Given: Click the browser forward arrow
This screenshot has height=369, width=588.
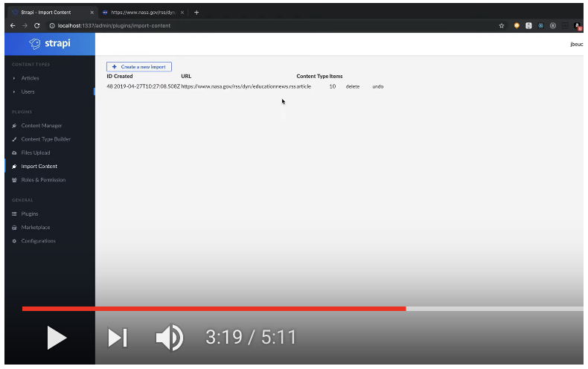Looking at the screenshot, I should [x=25, y=25].
